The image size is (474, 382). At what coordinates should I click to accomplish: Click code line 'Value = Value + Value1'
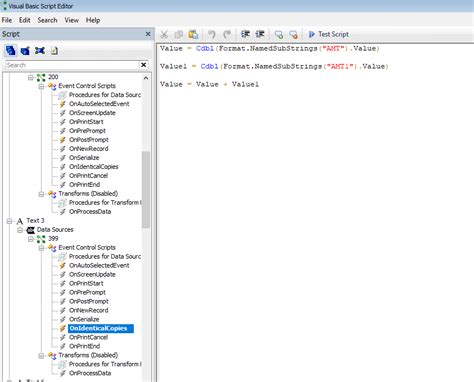[209, 84]
